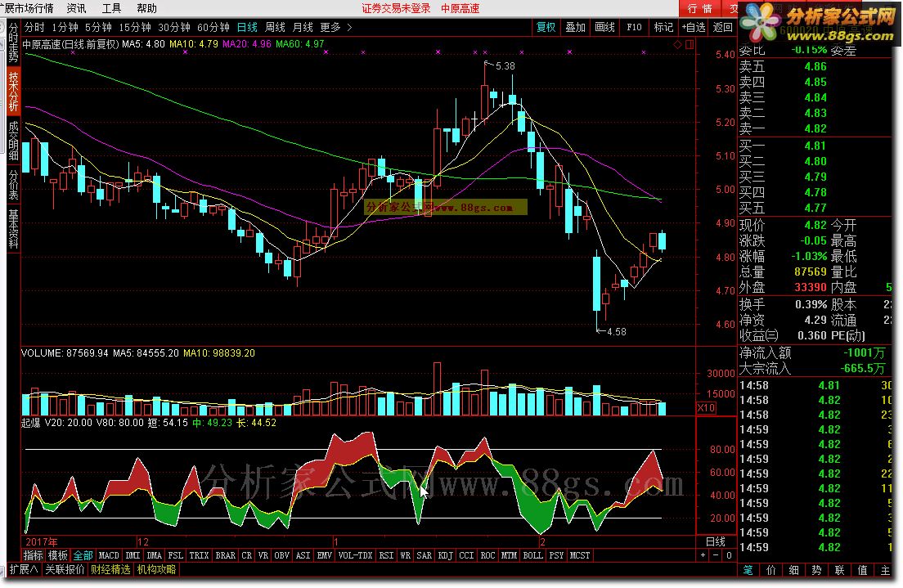Open the 成交明细 sidebar tab

tap(13, 140)
